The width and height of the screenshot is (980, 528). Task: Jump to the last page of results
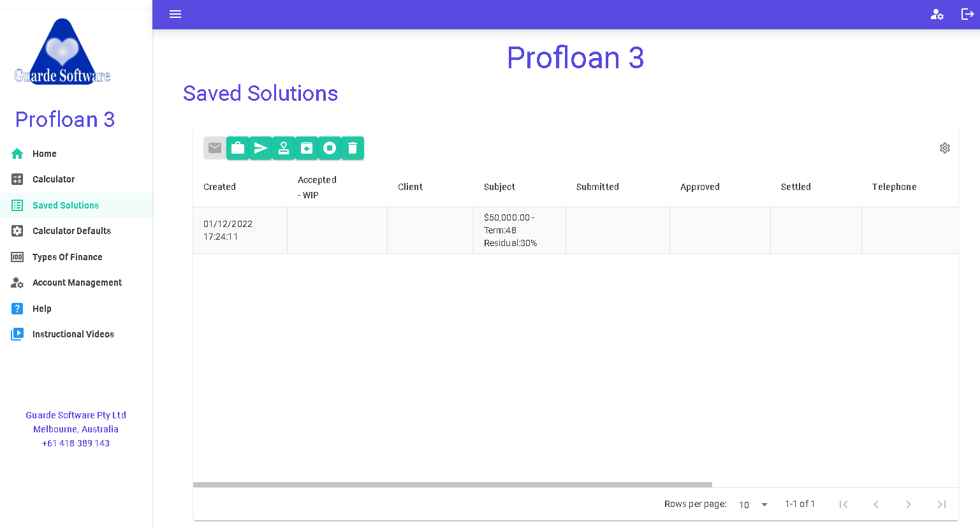click(x=941, y=504)
